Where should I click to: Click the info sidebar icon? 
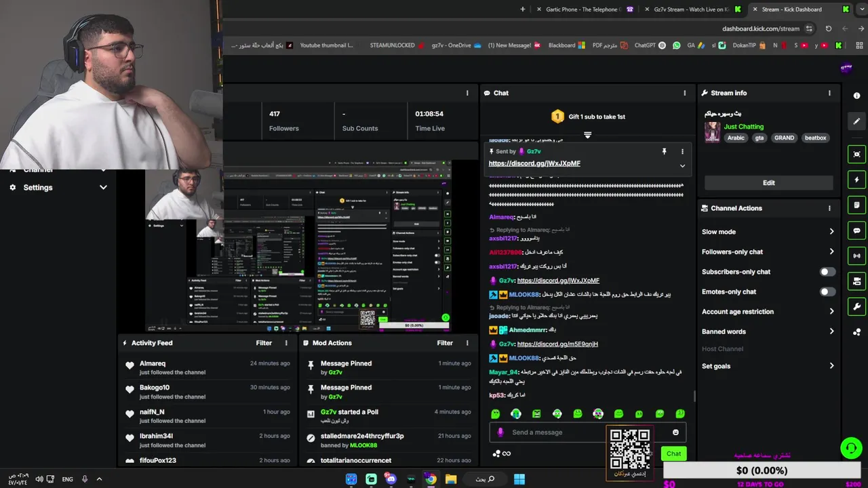tap(856, 96)
